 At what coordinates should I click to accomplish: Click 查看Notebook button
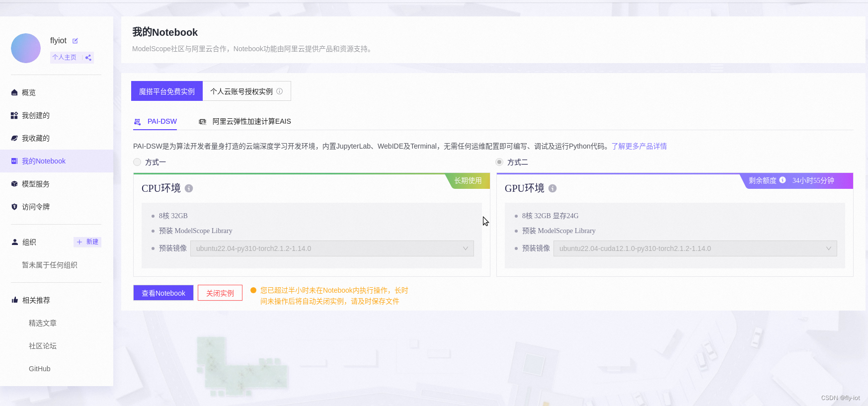pyautogui.click(x=163, y=293)
